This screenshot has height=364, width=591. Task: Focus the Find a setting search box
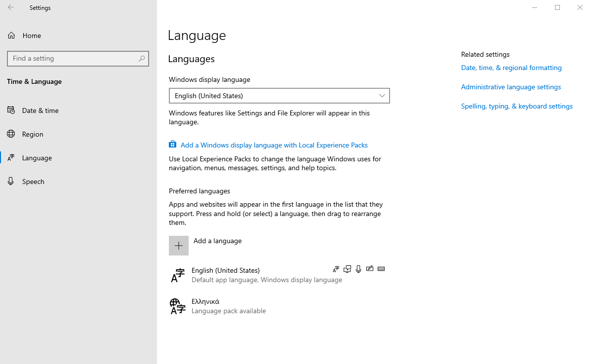tap(78, 58)
